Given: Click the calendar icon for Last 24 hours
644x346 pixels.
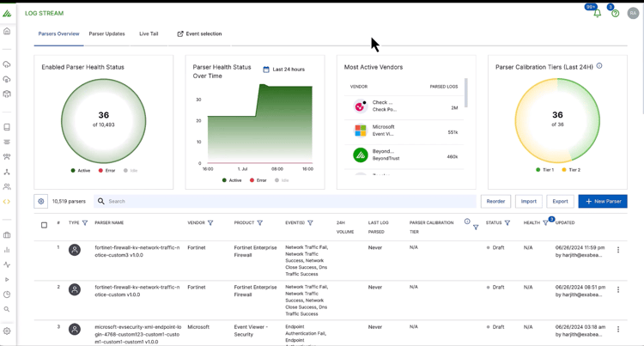Looking at the screenshot, I should tap(266, 70).
